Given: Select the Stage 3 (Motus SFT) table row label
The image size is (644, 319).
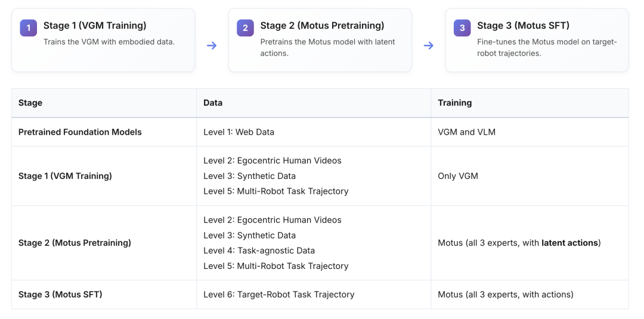Looking at the screenshot, I should point(60,295).
